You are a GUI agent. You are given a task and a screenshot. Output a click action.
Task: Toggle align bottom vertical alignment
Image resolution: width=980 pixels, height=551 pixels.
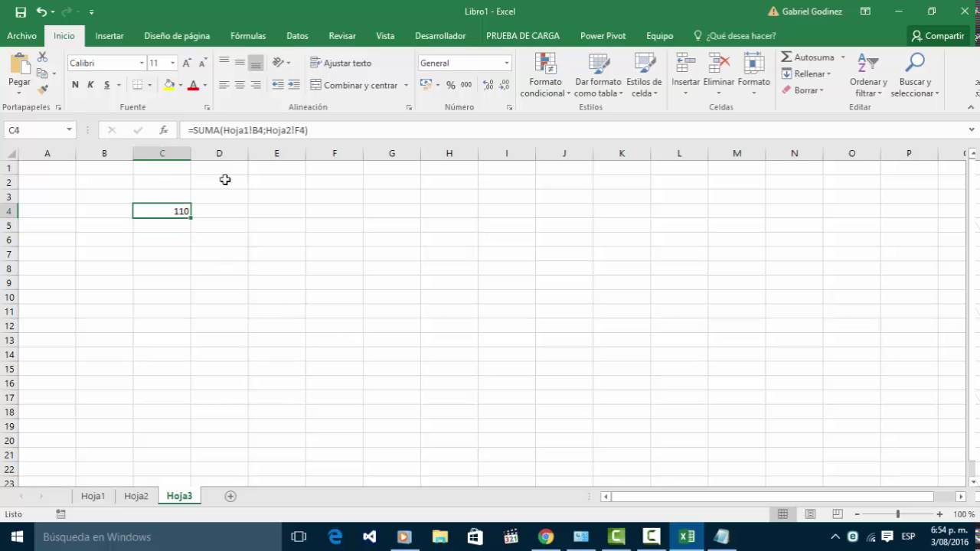coord(256,63)
